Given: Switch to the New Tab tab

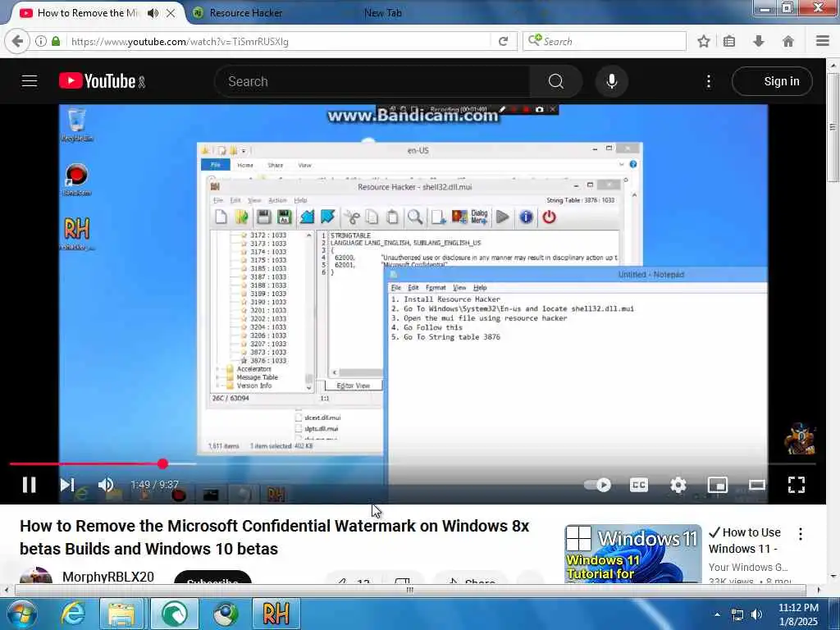Looking at the screenshot, I should (x=382, y=13).
